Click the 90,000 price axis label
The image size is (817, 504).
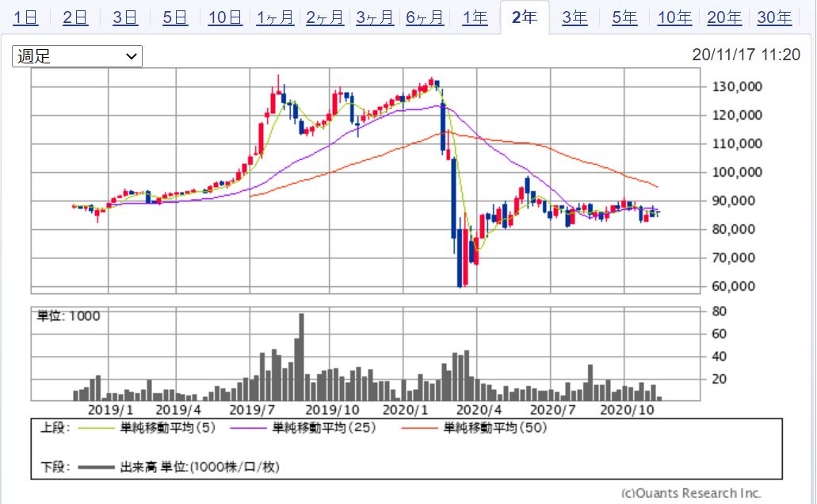click(x=733, y=201)
